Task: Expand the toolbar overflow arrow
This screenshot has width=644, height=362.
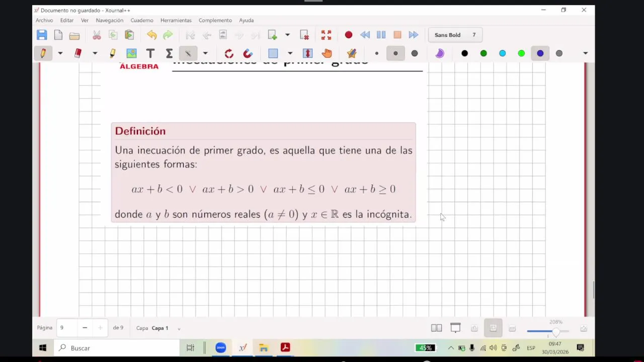Action: (585, 53)
